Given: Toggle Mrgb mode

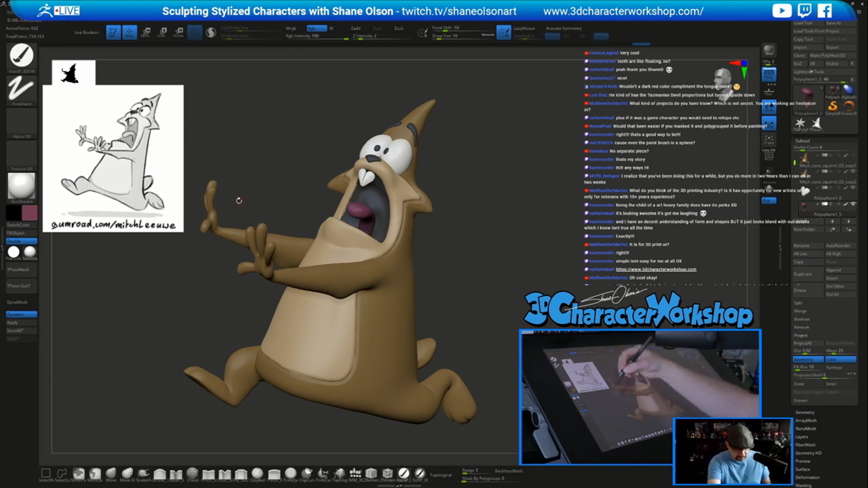Looking at the screenshot, I should click(291, 28).
